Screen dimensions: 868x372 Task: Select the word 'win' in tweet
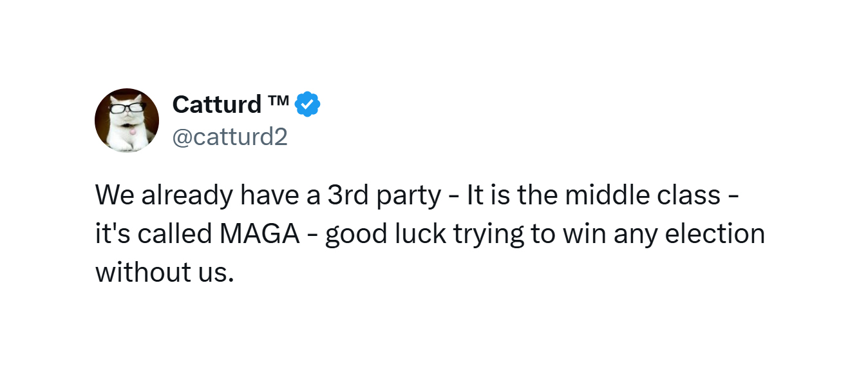pos(585,233)
